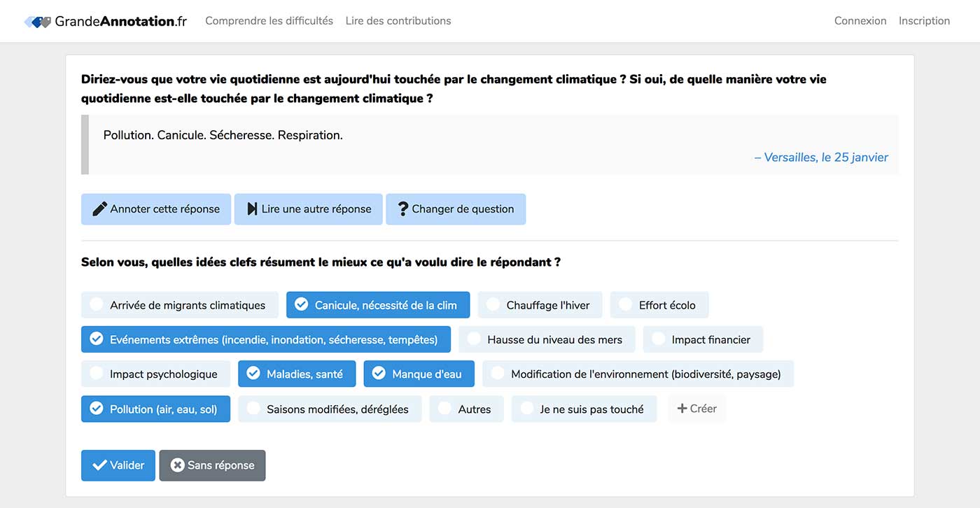Uncheck Canicule, nécessité de la clim
Screen dimensions: 980x508
pos(378,305)
